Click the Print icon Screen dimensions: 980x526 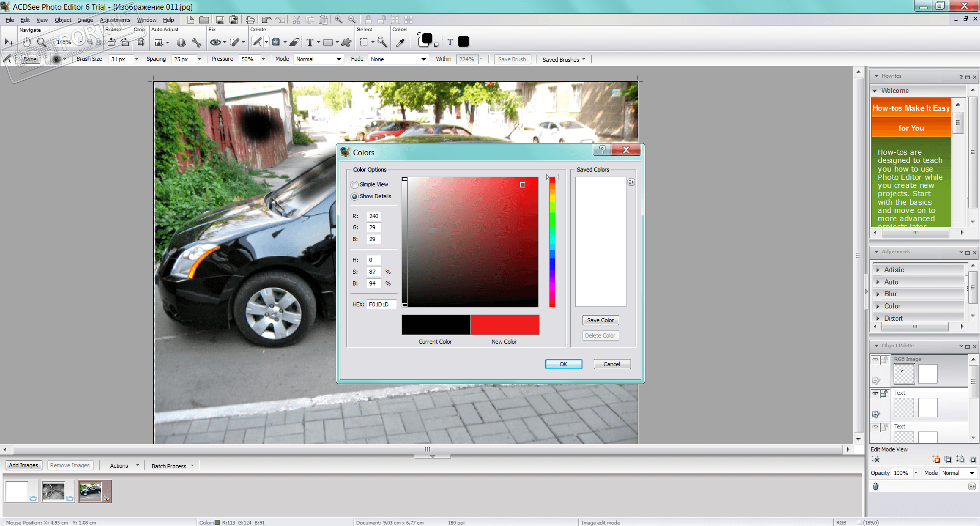pos(250,20)
